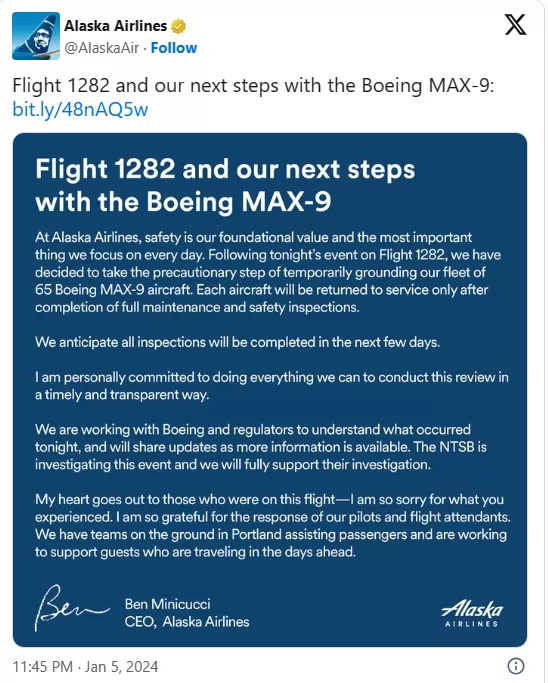Viewport: 548px width, 683px height.
Task: Click the tweet text about Flight 1282
Action: [253, 85]
